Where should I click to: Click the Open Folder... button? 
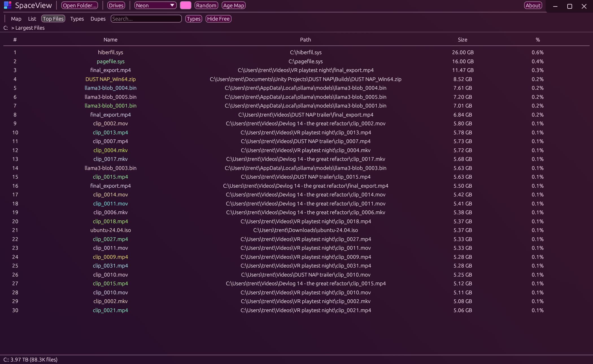(80, 5)
